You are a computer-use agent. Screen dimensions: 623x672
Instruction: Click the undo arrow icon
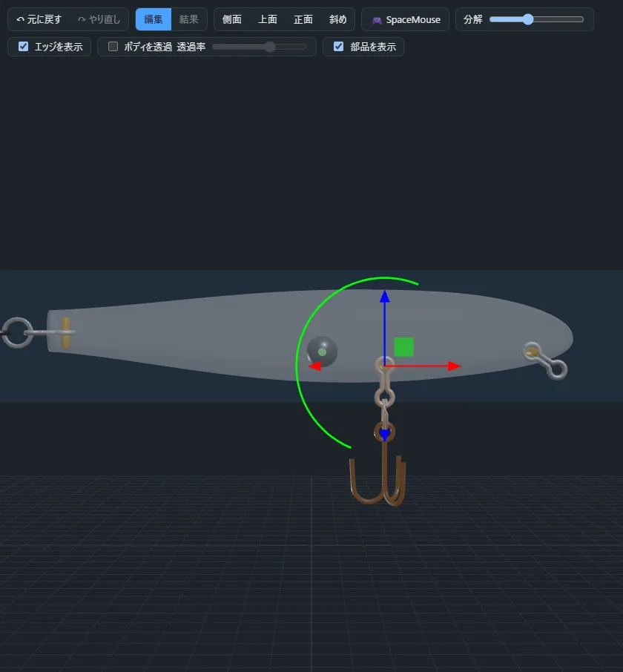(x=20, y=19)
